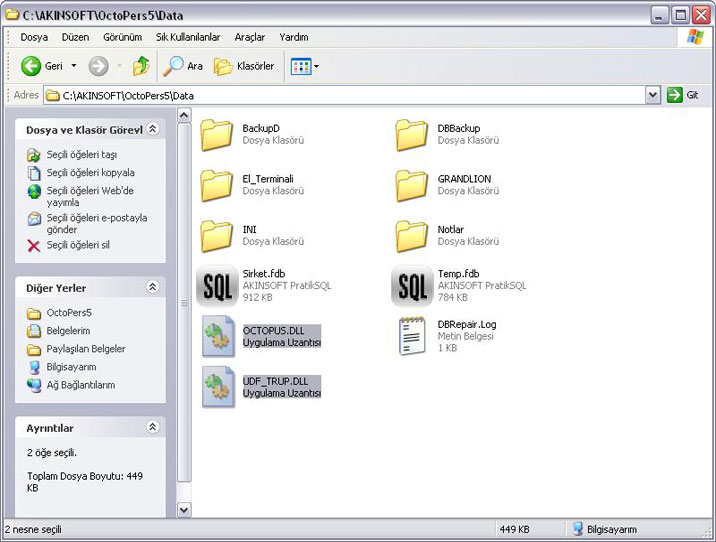716x542 pixels.
Task: Click the UDF_TRUP.DLL file name
Action: click(x=275, y=381)
